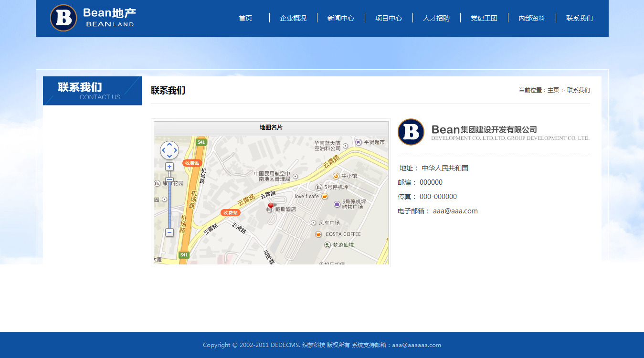Click the map pan direction control
Image resolution: width=644 pixels, height=358 pixels.
click(x=169, y=150)
